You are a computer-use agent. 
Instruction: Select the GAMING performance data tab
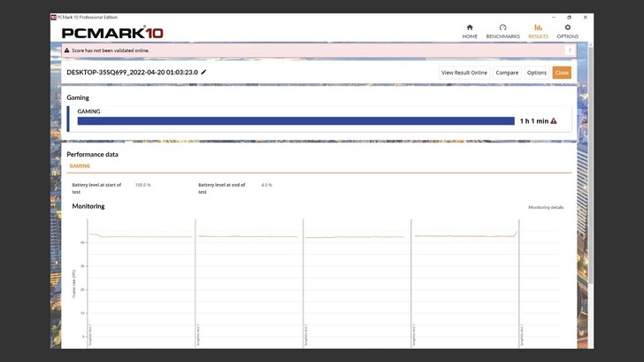coord(80,166)
